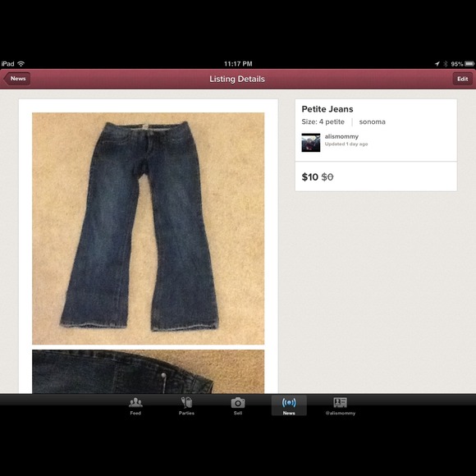Open the Feed tab icon
This screenshot has width=476, height=476.
pyautogui.click(x=135, y=402)
